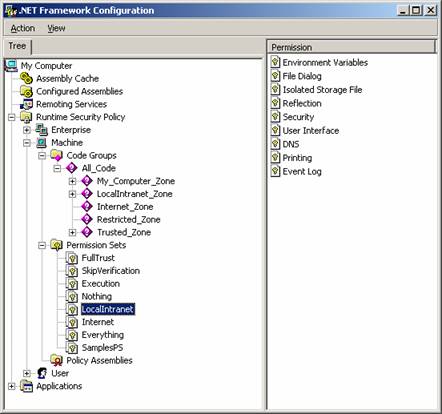Screen dimensions: 442x414
Task: Select the Internet_Zone code group label
Action: [125, 207]
